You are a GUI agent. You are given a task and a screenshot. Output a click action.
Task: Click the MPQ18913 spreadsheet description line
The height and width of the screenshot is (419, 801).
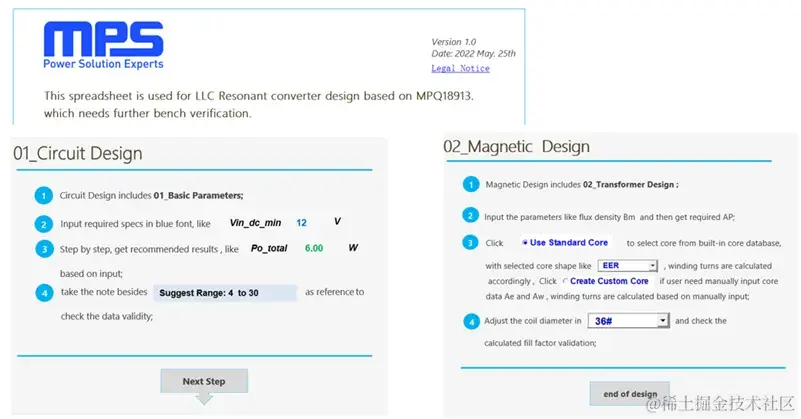[x=258, y=96]
